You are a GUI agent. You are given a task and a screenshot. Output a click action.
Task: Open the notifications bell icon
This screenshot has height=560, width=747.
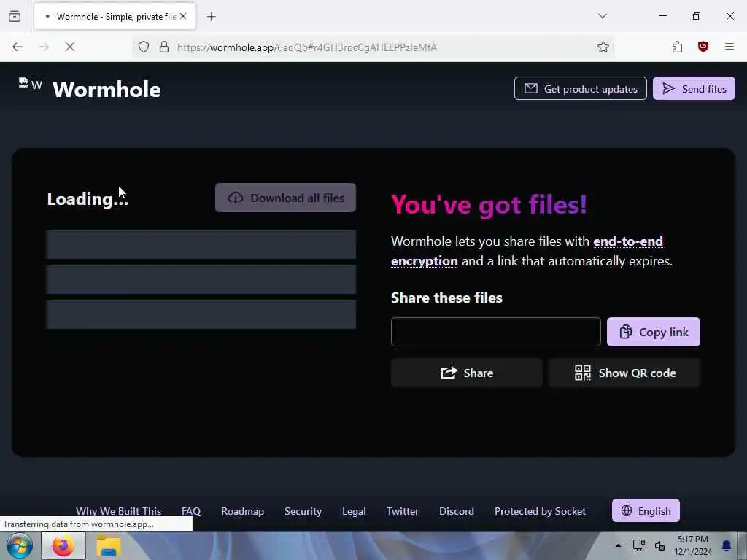(x=727, y=545)
